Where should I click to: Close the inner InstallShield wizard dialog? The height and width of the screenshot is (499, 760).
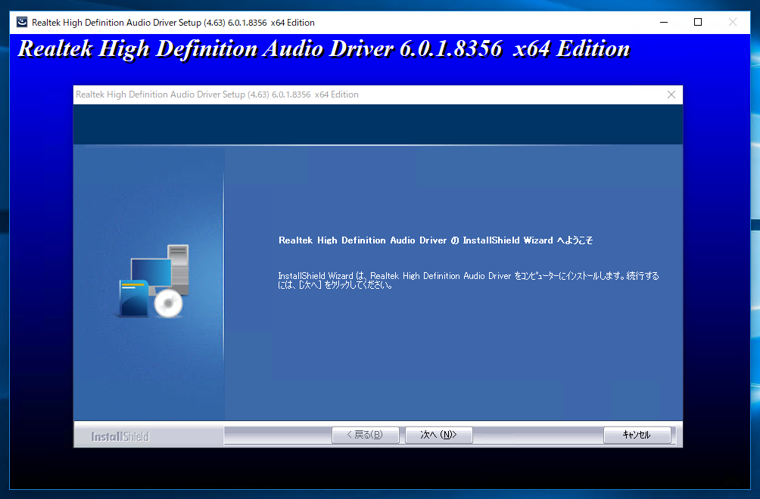pyautogui.click(x=671, y=94)
